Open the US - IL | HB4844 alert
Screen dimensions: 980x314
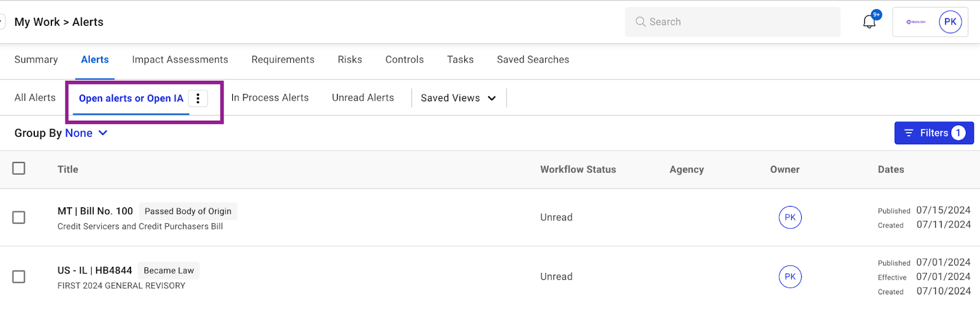[94, 270]
